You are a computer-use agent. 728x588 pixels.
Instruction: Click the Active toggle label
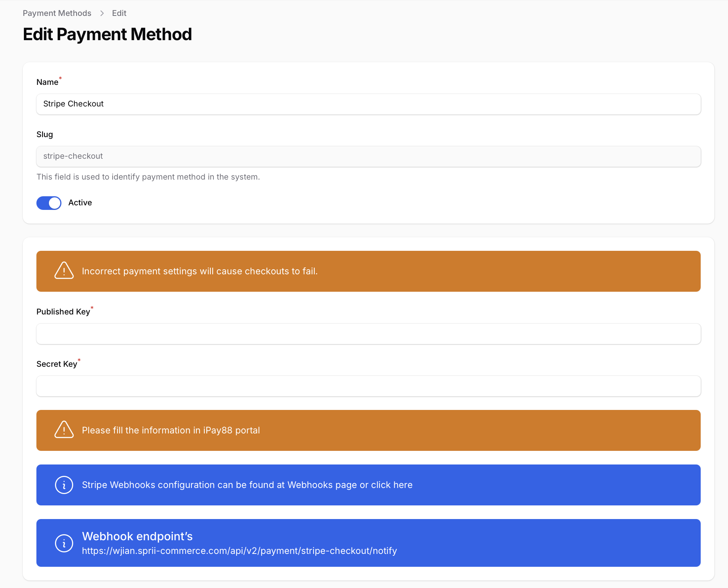tap(80, 203)
